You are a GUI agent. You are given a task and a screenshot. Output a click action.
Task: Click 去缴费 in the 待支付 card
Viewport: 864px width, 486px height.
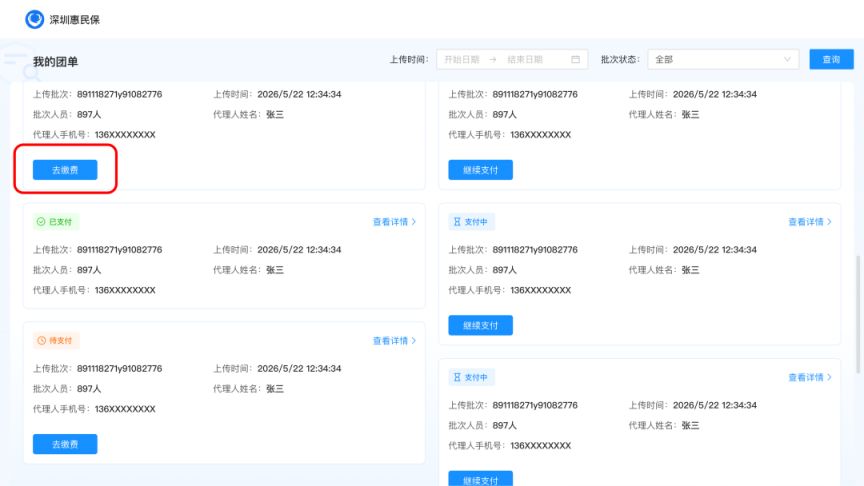tap(65, 444)
